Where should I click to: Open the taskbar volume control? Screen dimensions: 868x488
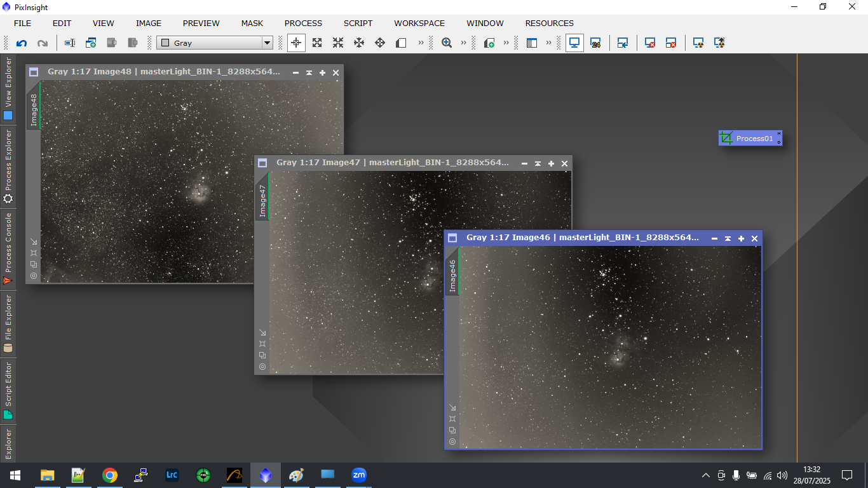tap(782, 475)
